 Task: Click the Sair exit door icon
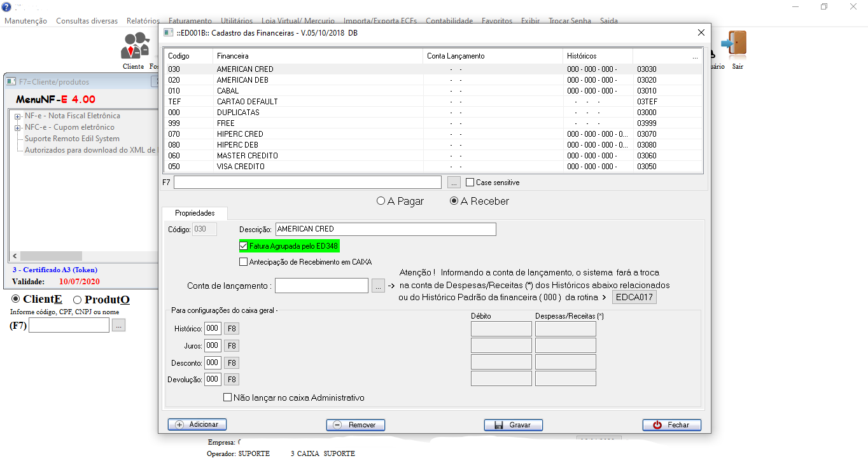tap(736, 45)
